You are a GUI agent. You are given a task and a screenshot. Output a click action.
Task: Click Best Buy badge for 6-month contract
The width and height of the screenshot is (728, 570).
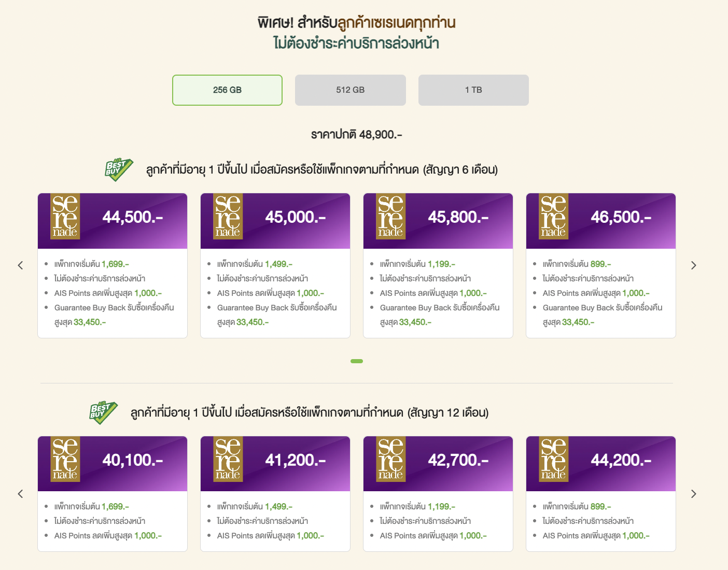click(119, 169)
